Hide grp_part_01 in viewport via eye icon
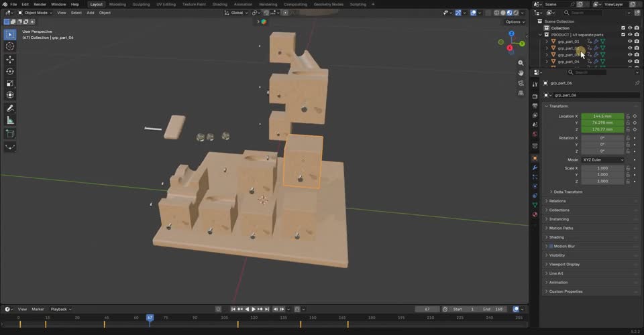644x335 pixels. tap(630, 42)
